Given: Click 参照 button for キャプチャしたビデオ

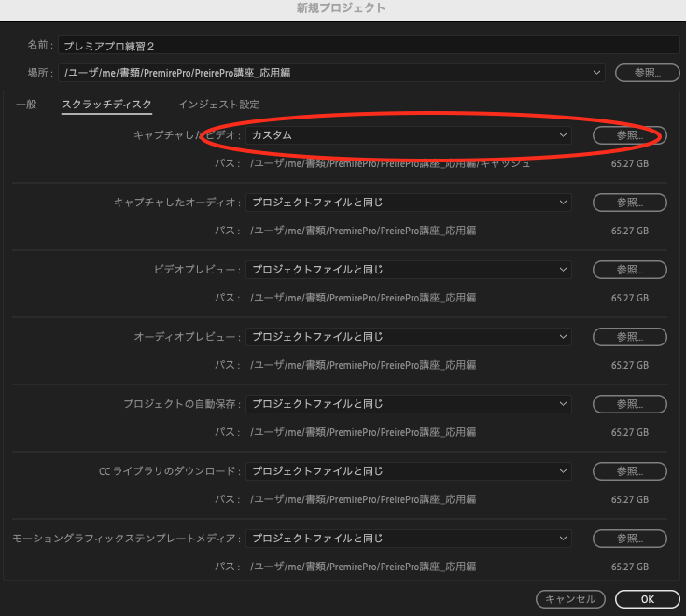Looking at the screenshot, I should [x=630, y=135].
